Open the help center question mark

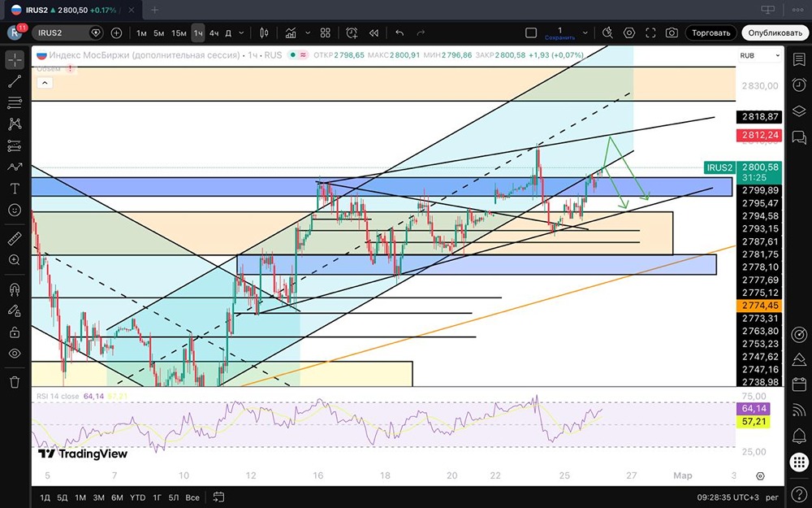click(x=799, y=495)
